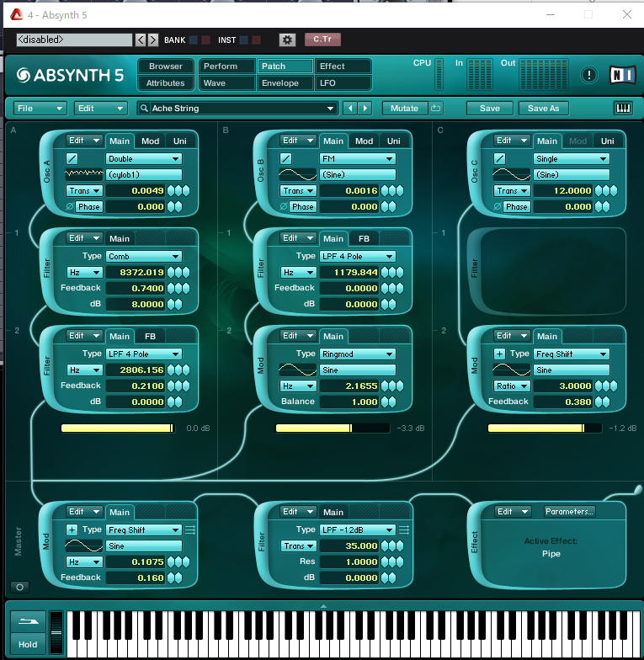Open channel B Ringmod type dropdown
644x660 pixels.
coord(358,354)
